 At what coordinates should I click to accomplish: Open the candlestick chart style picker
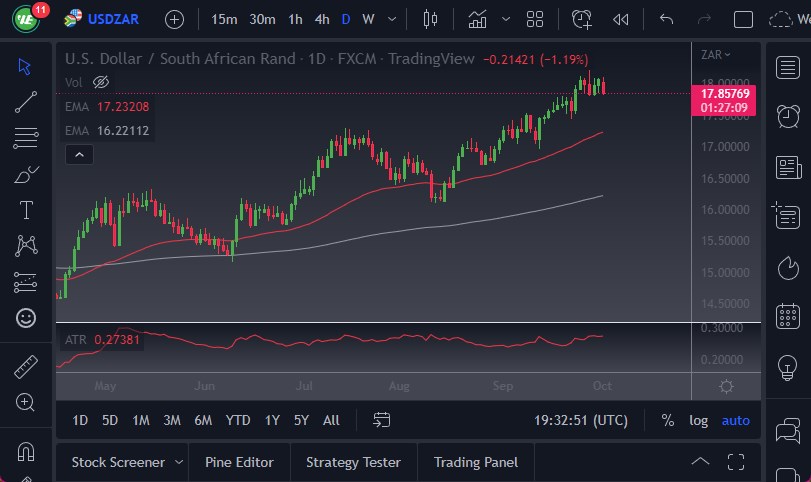[x=431, y=19]
